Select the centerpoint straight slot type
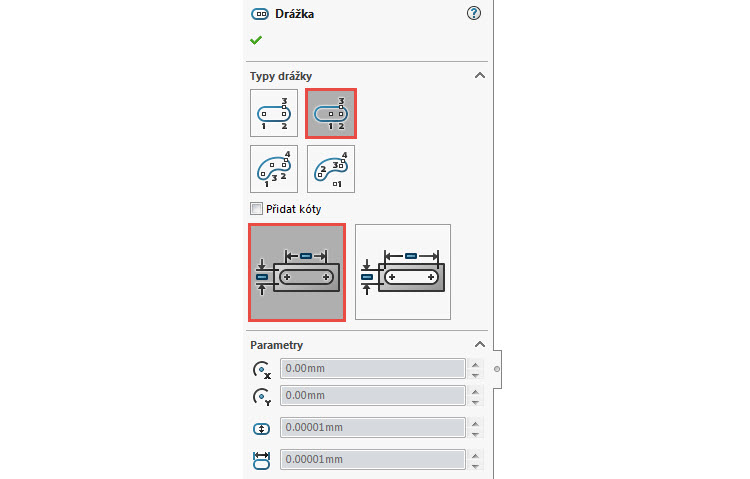The width and height of the screenshot is (750, 479). pyautogui.click(x=331, y=113)
